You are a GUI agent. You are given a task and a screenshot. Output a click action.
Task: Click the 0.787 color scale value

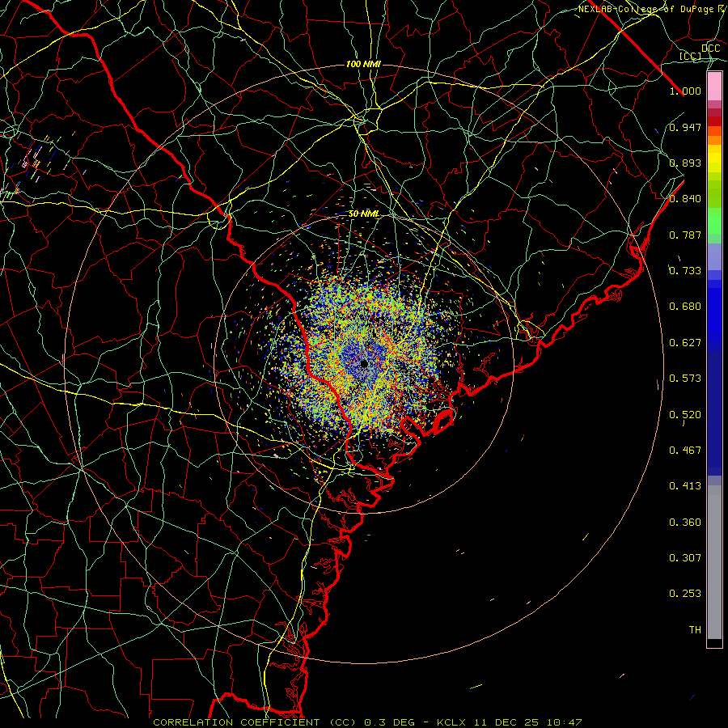click(685, 235)
